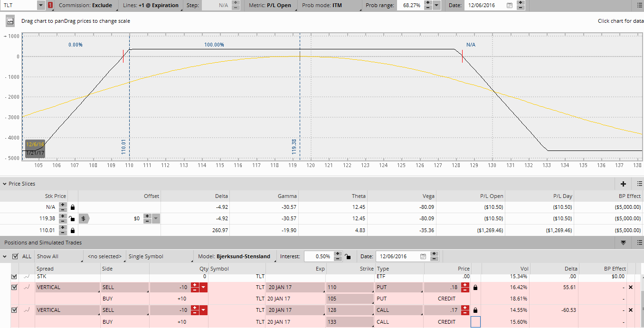Image resolution: width=644 pixels, height=328 pixels.
Task: Toggle the ALL positions checkbox
Action: pyautogui.click(x=15, y=256)
